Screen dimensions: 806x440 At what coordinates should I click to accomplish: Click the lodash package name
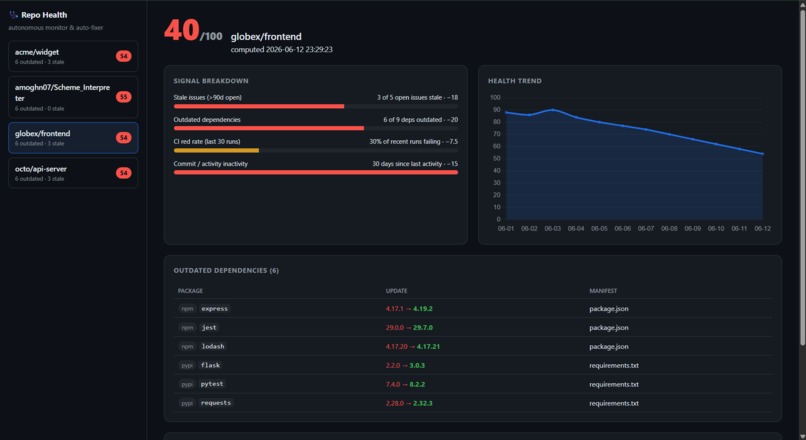[x=213, y=346]
